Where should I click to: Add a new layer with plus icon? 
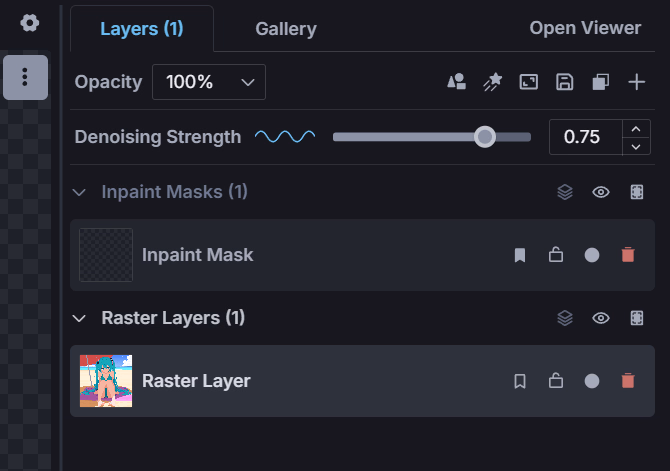(x=636, y=82)
